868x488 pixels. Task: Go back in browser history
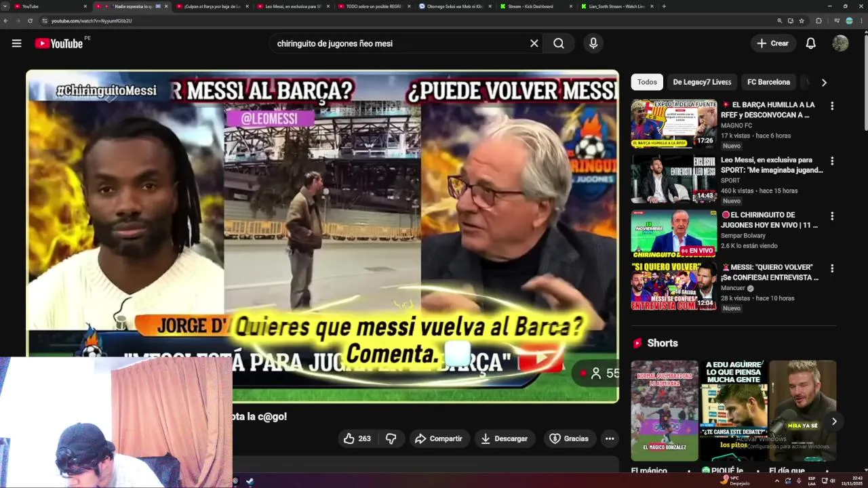tap(6, 21)
